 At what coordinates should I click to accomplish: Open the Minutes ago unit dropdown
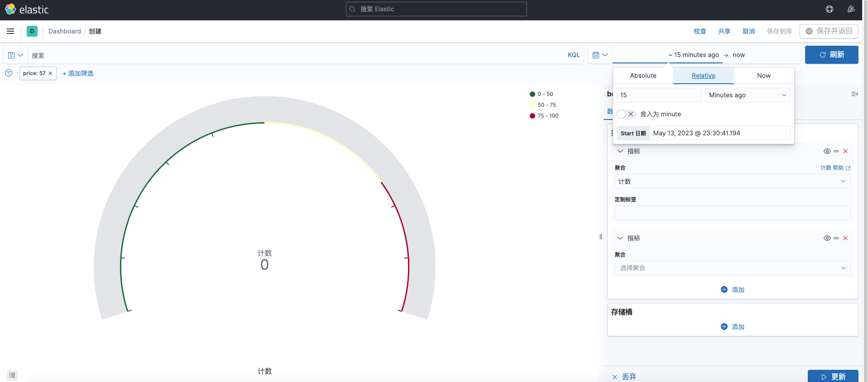point(747,95)
